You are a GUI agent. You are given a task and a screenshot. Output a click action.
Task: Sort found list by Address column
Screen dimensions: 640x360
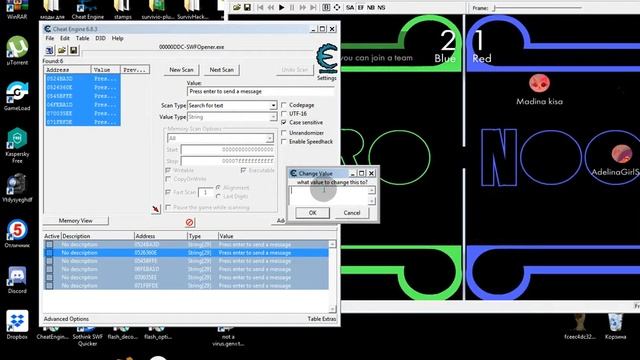(x=67, y=70)
